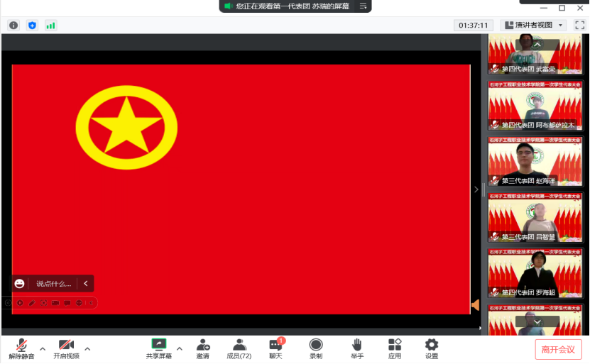Open 设置 settings gear
Screen dimensions: 590x364
pyautogui.click(x=432, y=348)
